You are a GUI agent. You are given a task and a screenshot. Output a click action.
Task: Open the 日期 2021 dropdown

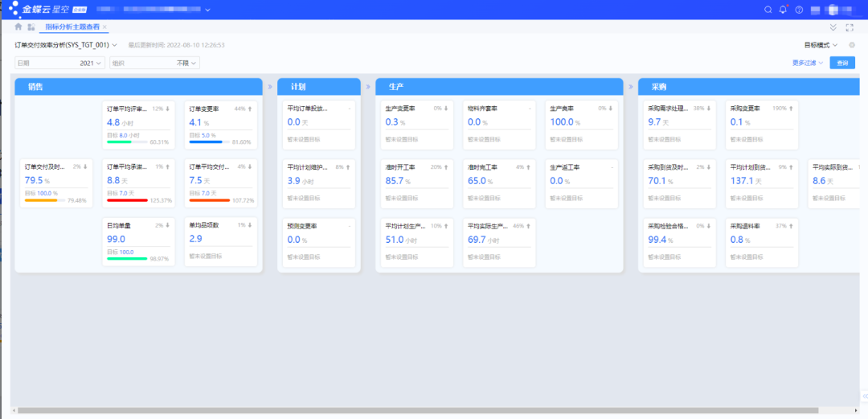coord(59,64)
